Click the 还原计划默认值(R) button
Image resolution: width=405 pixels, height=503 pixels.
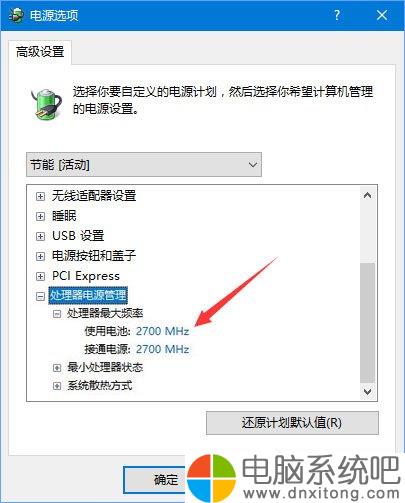point(292,423)
